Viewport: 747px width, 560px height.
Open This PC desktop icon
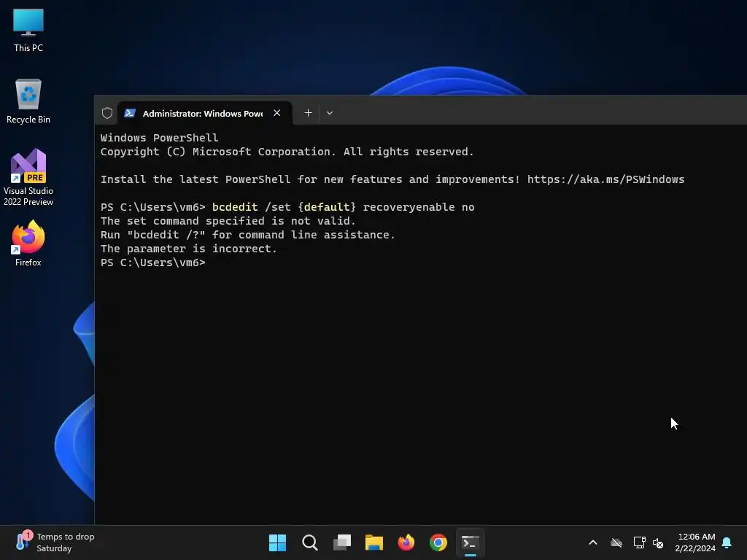28,31
